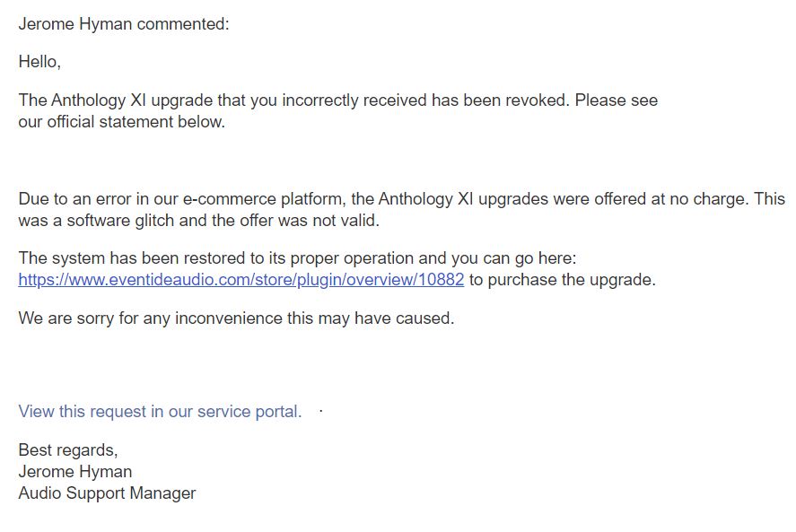Click "our official statement below." text
The width and height of the screenshot is (796, 532).
tap(121, 123)
